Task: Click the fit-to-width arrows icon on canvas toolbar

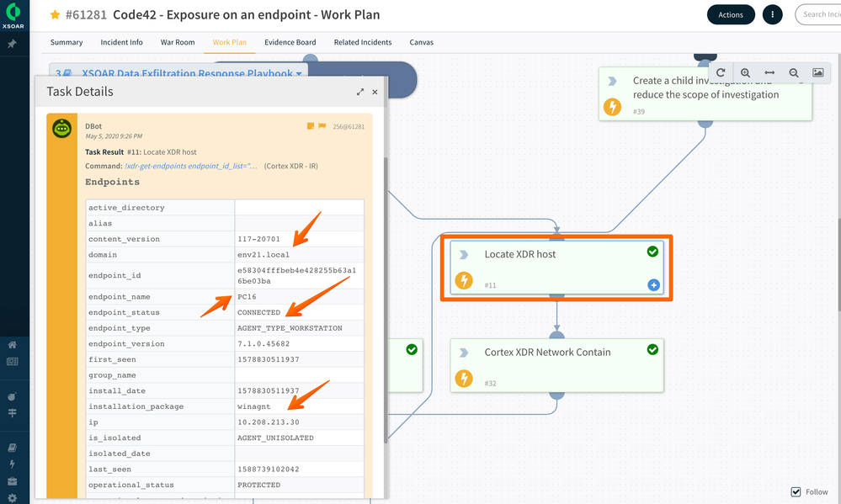Action: coord(769,73)
